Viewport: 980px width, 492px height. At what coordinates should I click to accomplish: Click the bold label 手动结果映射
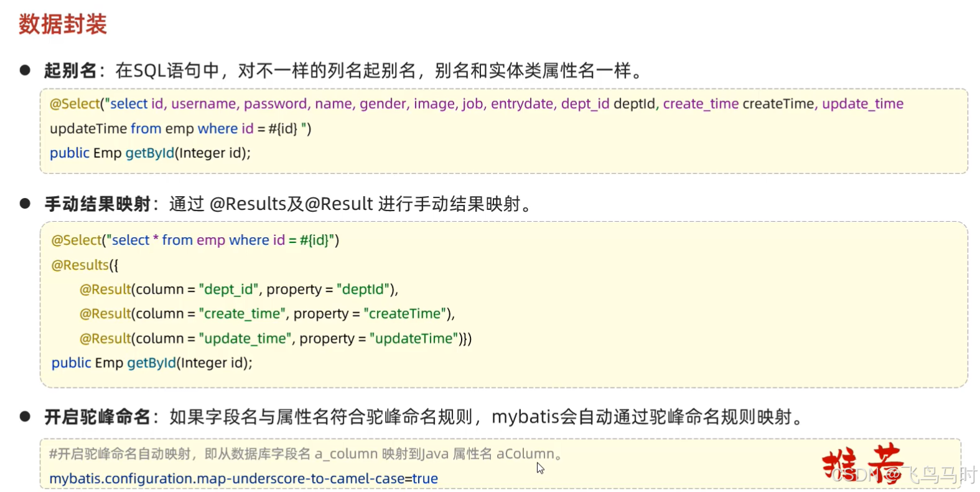pos(98,204)
